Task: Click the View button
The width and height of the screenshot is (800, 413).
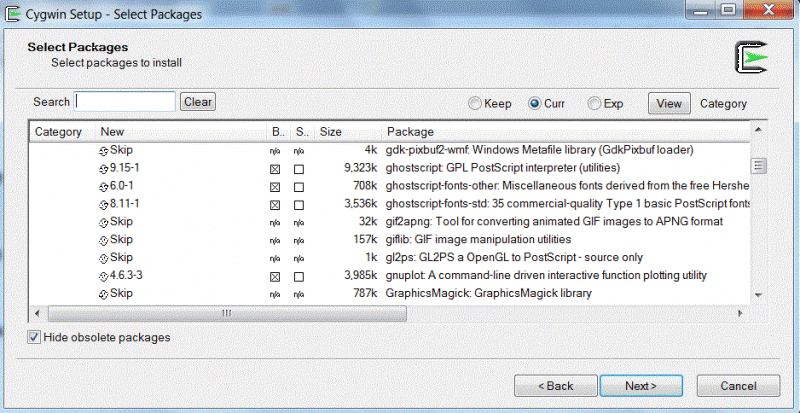Action: click(669, 104)
